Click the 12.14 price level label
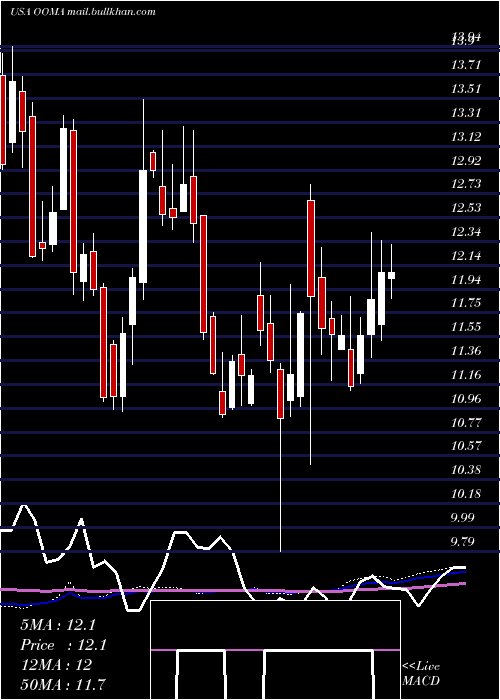The width and height of the screenshot is (500, 700). click(466, 256)
